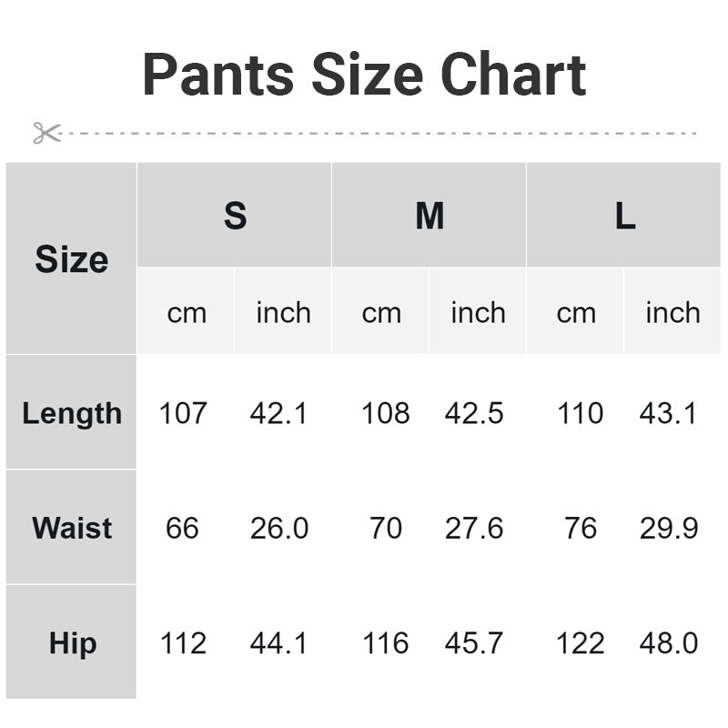The image size is (728, 728).
Task: Click the 42.5 inch length value
Action: click(x=474, y=413)
